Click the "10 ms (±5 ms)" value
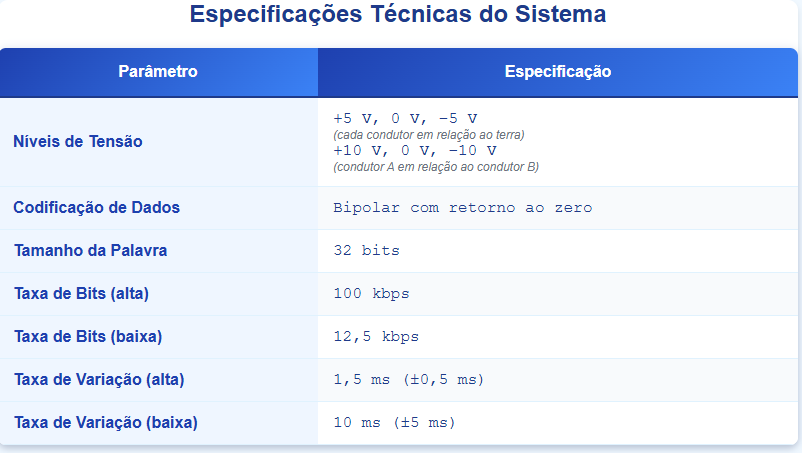Viewport: 802px width, 453px height. click(x=394, y=423)
